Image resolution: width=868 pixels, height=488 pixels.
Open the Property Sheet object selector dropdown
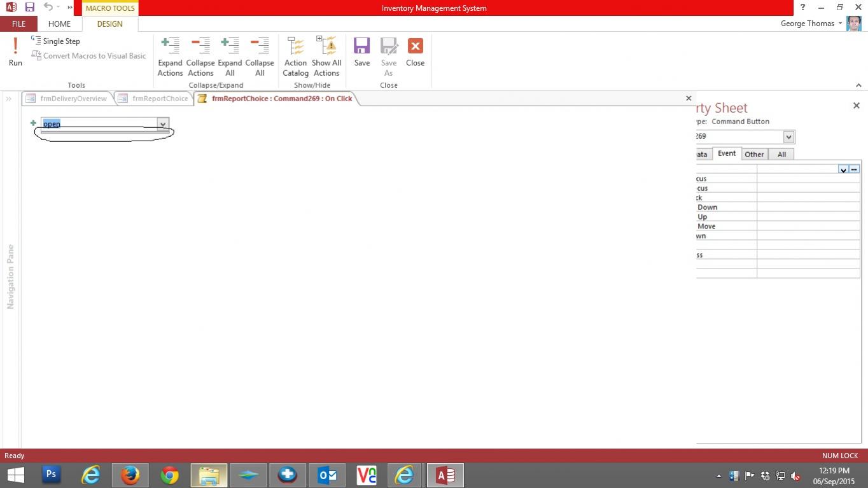tap(788, 136)
